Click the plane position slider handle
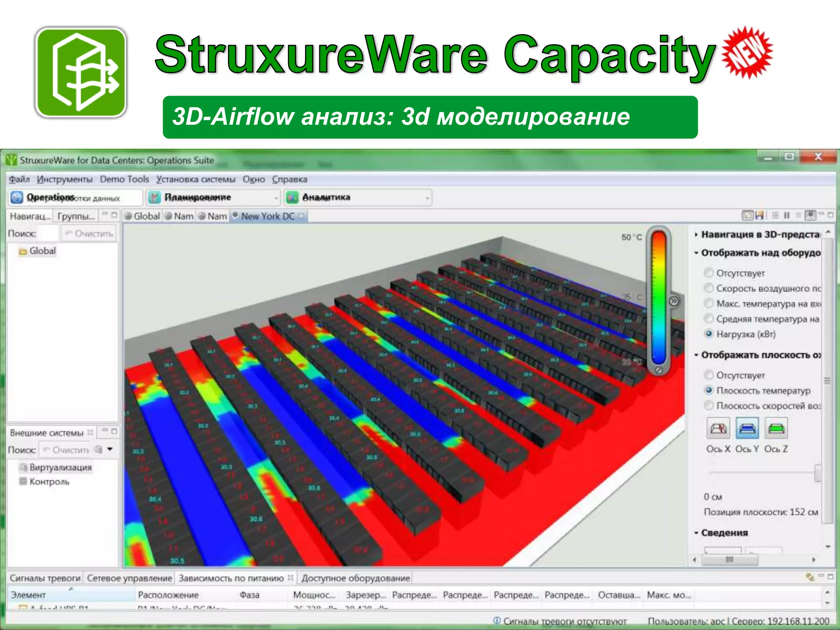840x630 pixels. (x=818, y=472)
